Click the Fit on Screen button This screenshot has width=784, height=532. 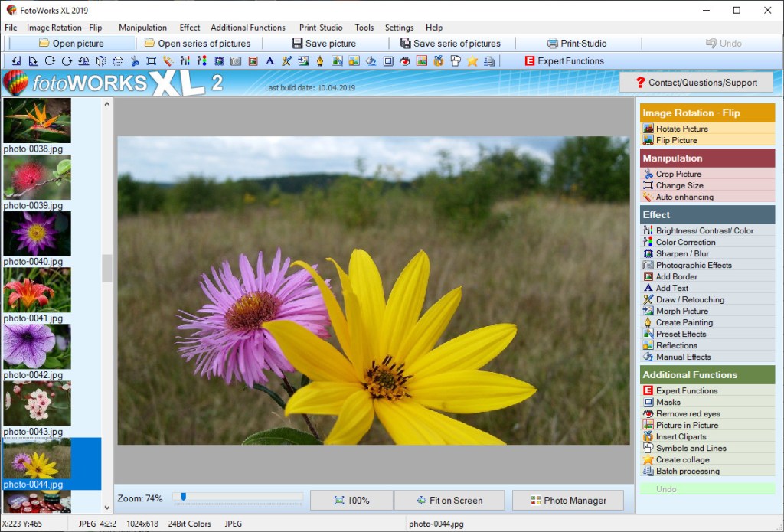coord(449,500)
